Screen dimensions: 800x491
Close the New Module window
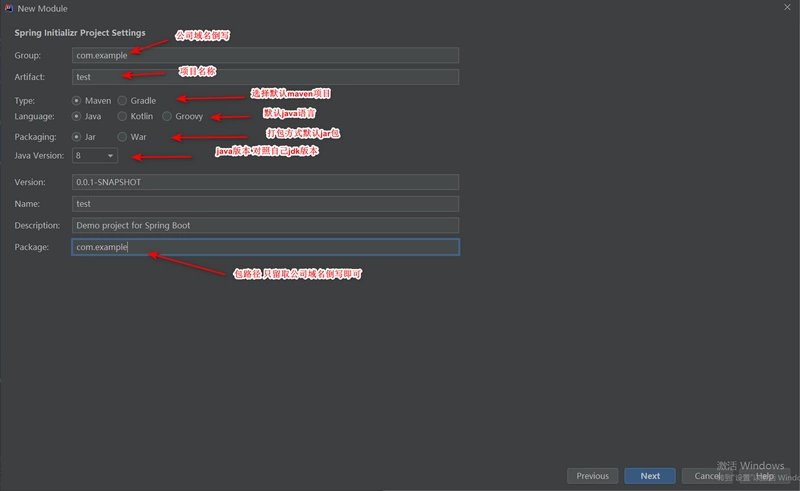pos(787,7)
